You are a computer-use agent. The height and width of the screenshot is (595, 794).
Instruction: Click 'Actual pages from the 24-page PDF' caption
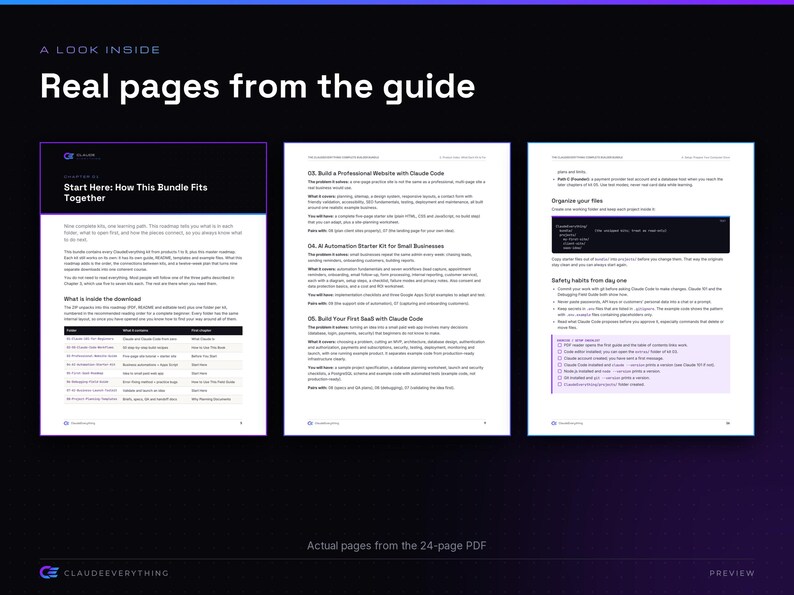click(x=396, y=545)
